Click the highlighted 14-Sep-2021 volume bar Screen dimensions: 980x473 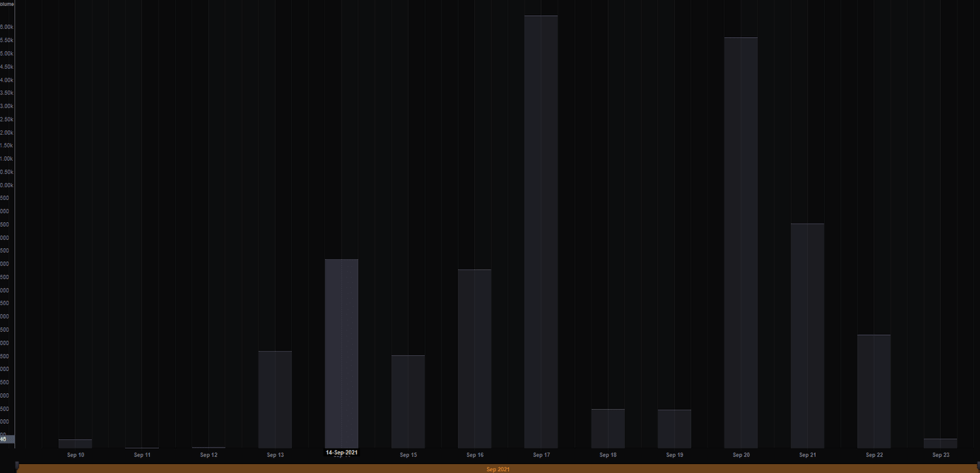coord(341,354)
